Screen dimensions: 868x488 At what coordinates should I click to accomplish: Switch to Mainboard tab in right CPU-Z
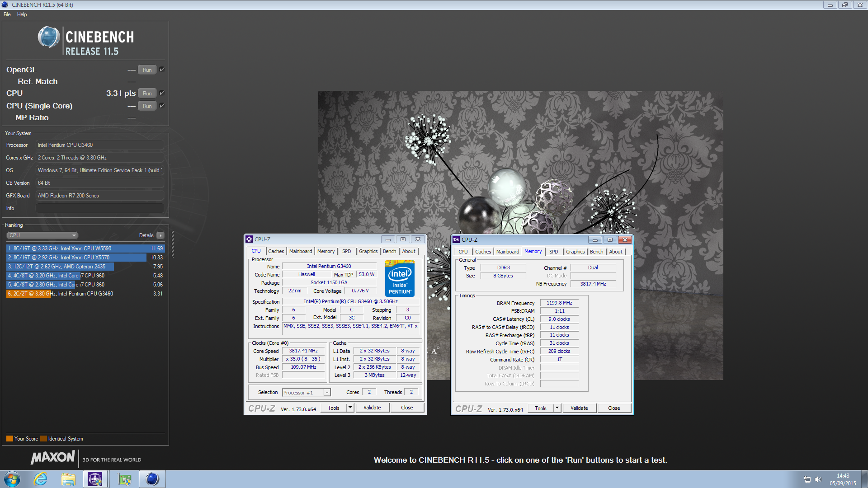tap(508, 252)
